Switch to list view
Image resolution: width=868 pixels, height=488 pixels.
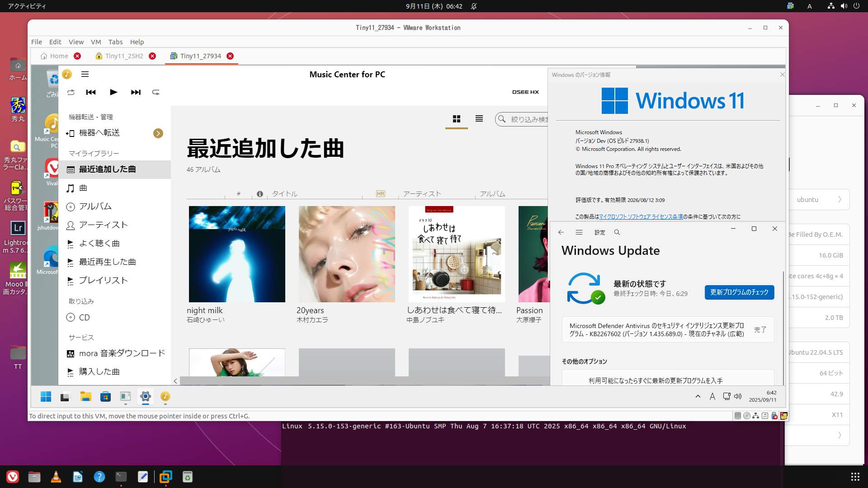(x=479, y=119)
